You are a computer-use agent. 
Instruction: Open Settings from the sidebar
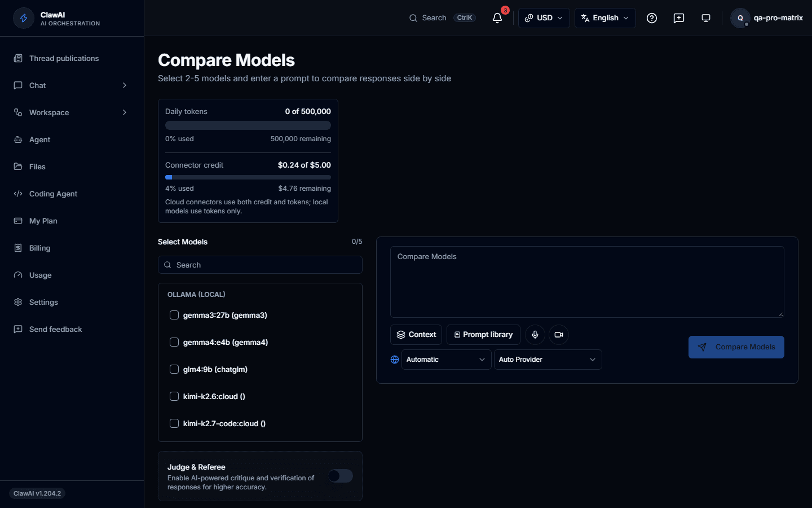click(72, 302)
